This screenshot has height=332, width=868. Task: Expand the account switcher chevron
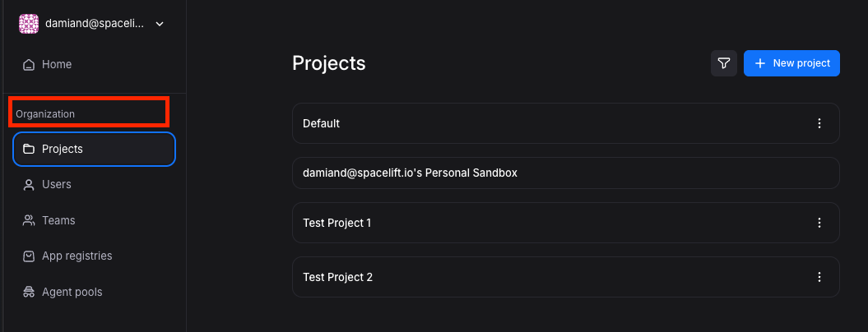[160, 24]
